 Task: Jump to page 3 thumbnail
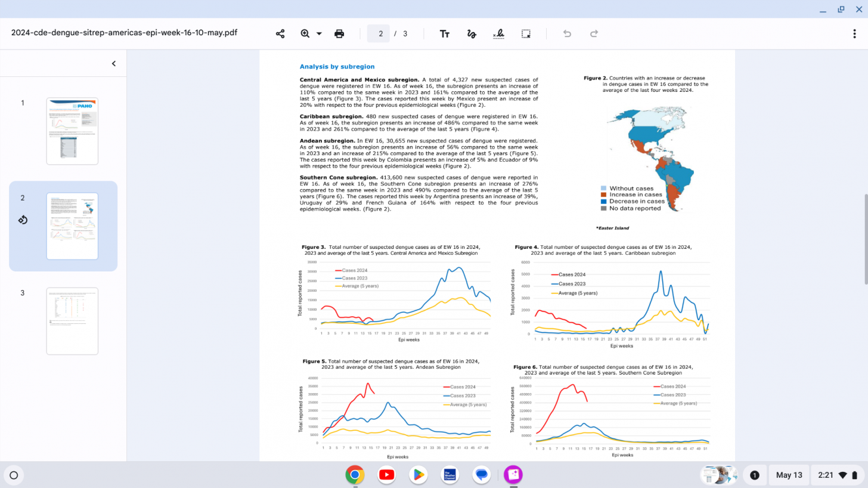[72, 321]
